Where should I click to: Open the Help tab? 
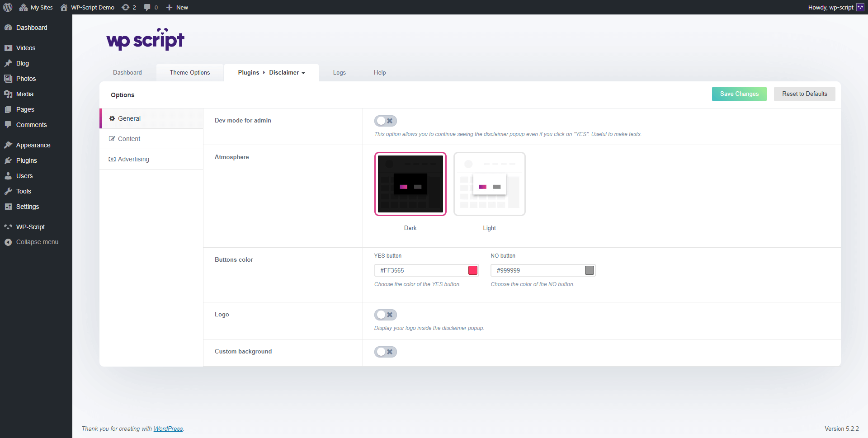pyautogui.click(x=380, y=72)
